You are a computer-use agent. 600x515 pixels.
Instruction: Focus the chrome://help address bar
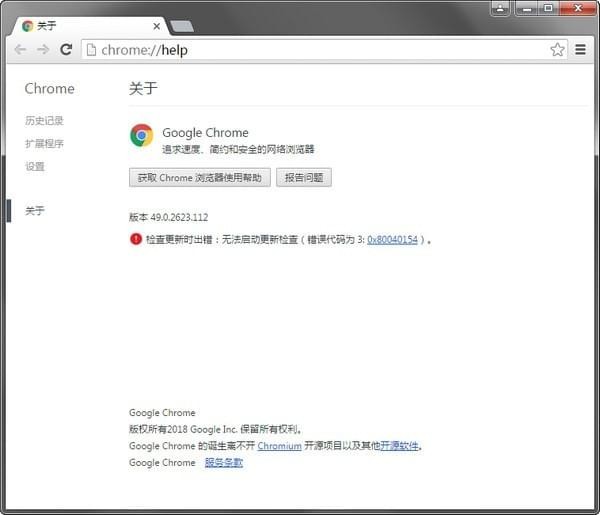pos(323,50)
